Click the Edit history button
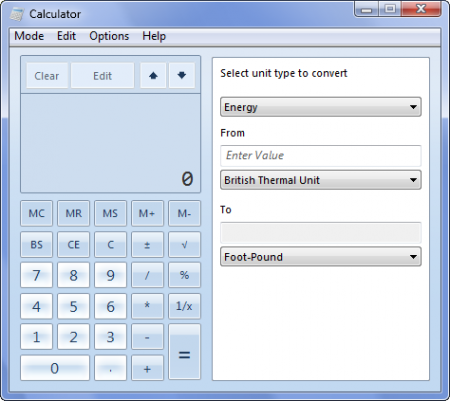Screen dimensions: 450x401 pos(102,76)
